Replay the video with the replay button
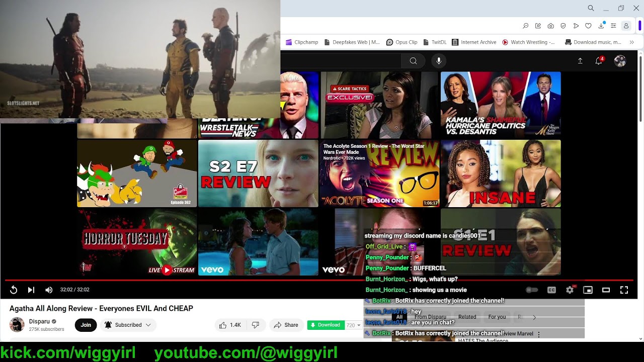Image resolution: width=644 pixels, height=362 pixels. 14,290
